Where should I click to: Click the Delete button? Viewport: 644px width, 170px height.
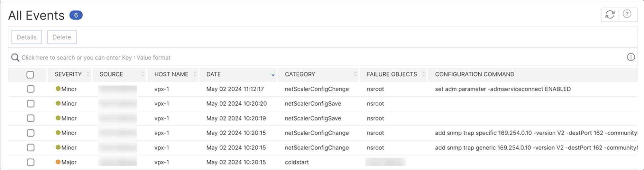[x=62, y=37]
